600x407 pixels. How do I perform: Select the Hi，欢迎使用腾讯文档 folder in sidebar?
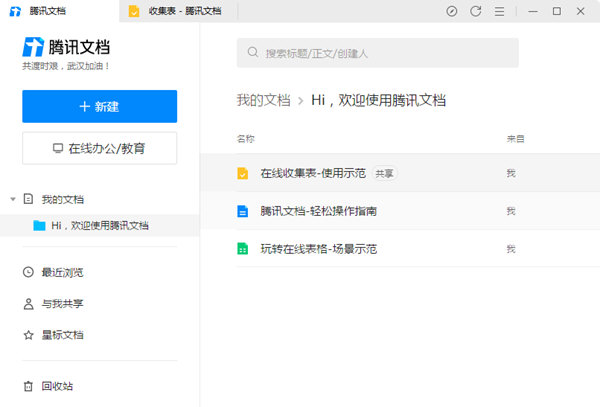click(100, 226)
